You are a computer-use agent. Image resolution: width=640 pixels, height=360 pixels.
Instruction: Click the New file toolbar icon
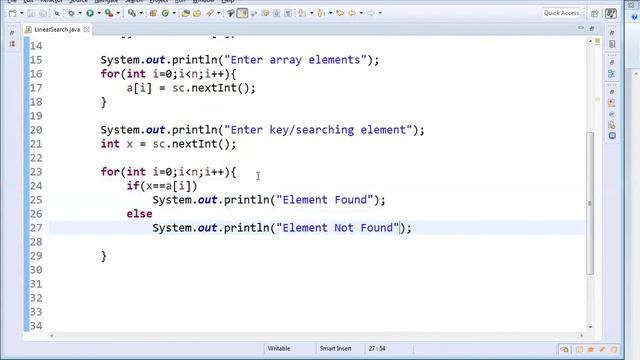click(x=13, y=13)
